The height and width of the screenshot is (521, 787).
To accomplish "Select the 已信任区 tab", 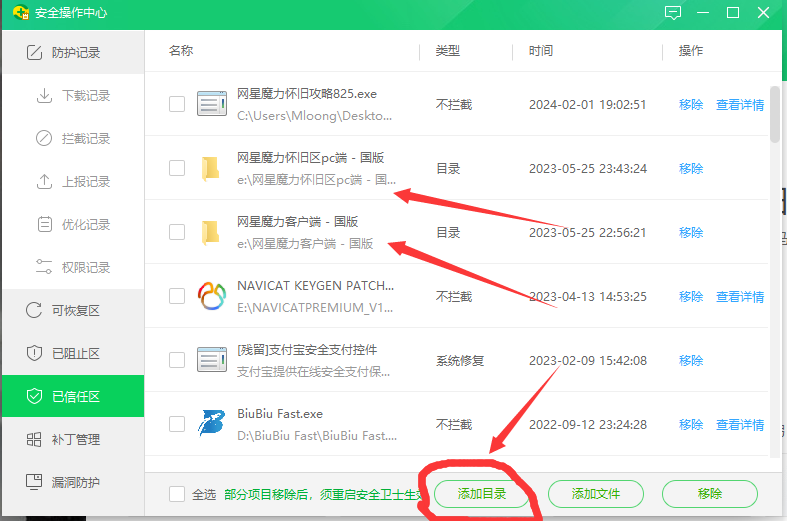I will coord(73,396).
